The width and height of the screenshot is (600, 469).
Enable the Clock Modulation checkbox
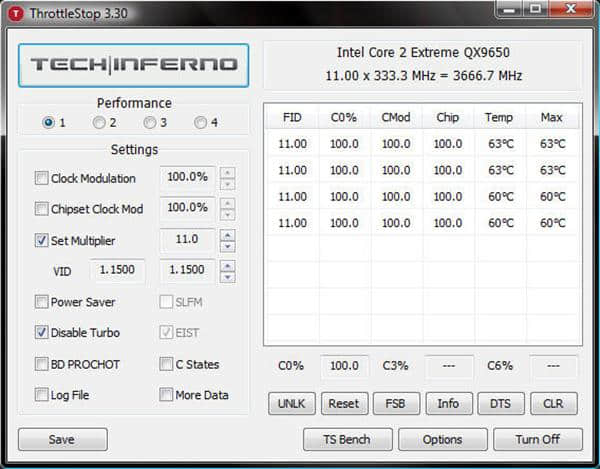[x=41, y=179]
